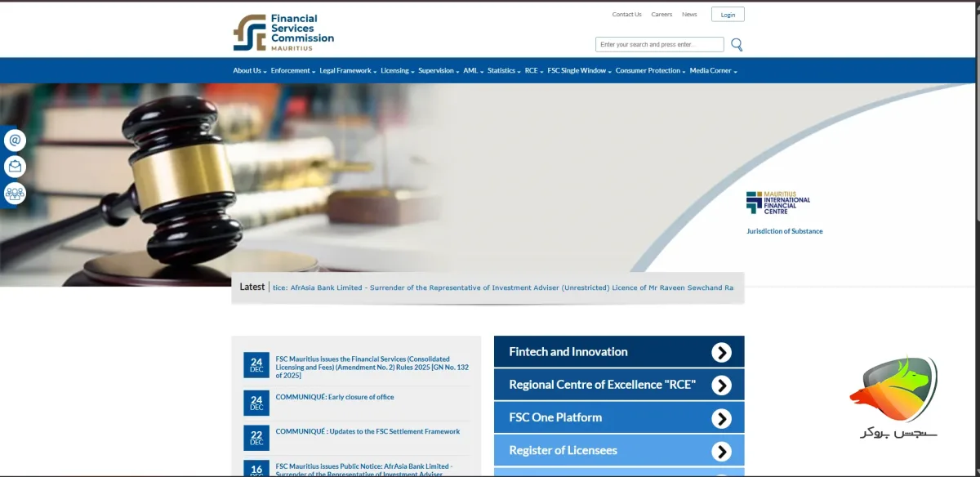Open the Fintech and Innovation panel
This screenshot has height=477, width=980.
point(619,352)
